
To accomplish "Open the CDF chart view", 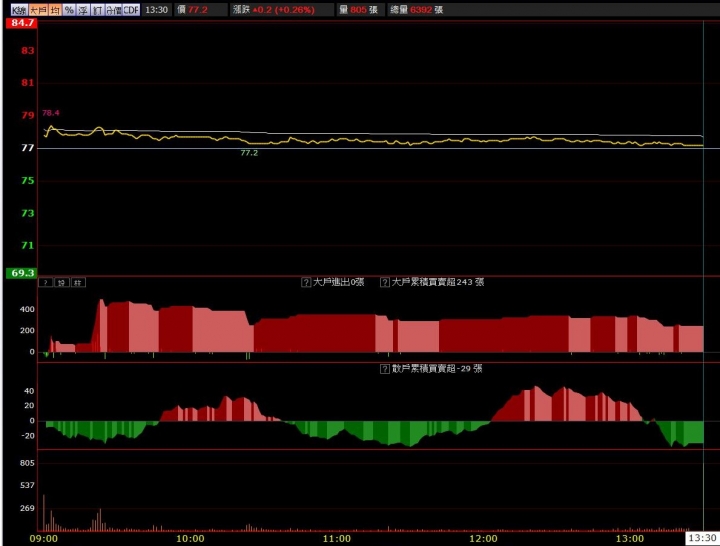I will tap(131, 9).
